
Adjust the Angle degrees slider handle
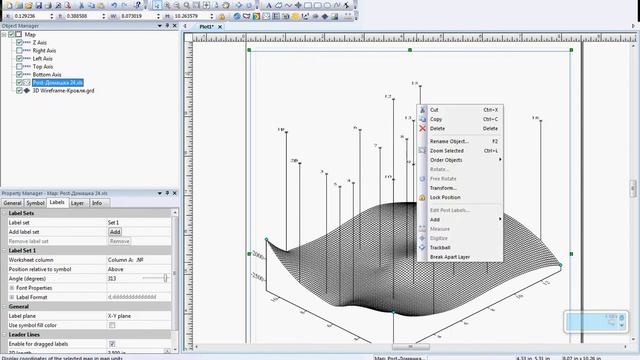[165, 278]
